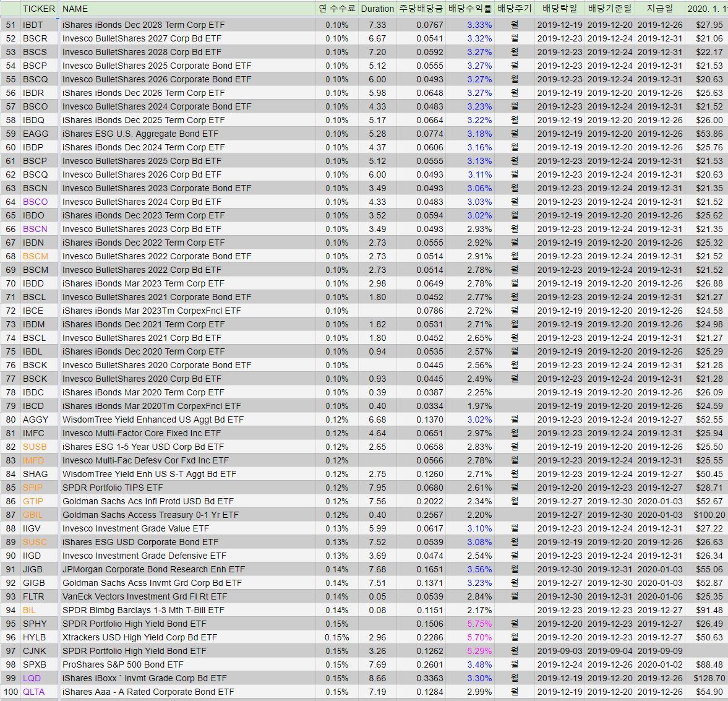The image size is (728, 701).
Task: Select the NAME column header
Action: (x=187, y=9)
